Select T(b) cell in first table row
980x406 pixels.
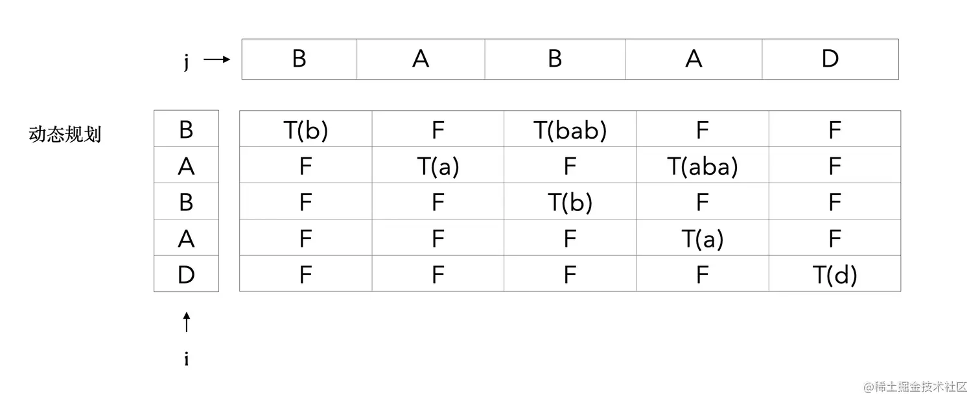point(306,130)
